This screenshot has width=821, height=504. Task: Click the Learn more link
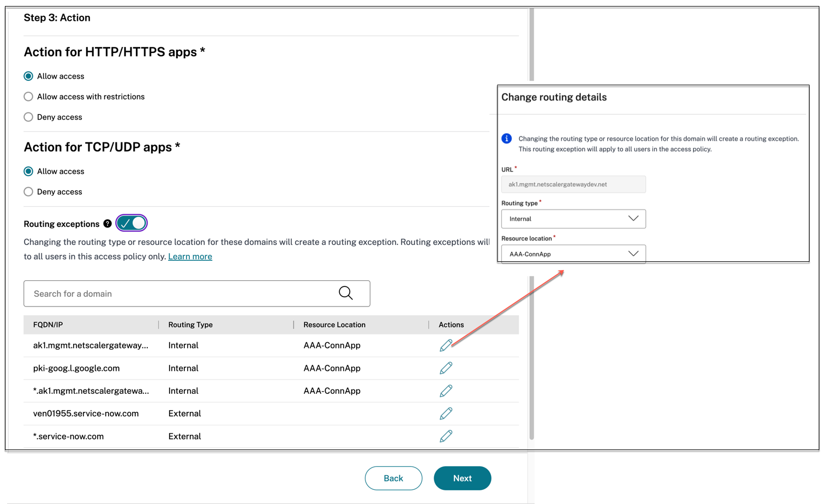(x=190, y=256)
